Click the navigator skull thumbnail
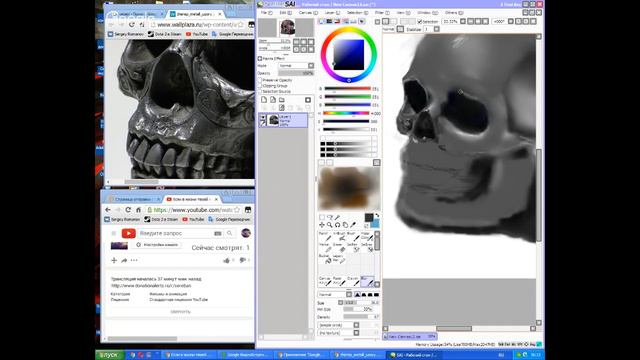The height and width of the screenshot is (360, 640). coord(287,27)
